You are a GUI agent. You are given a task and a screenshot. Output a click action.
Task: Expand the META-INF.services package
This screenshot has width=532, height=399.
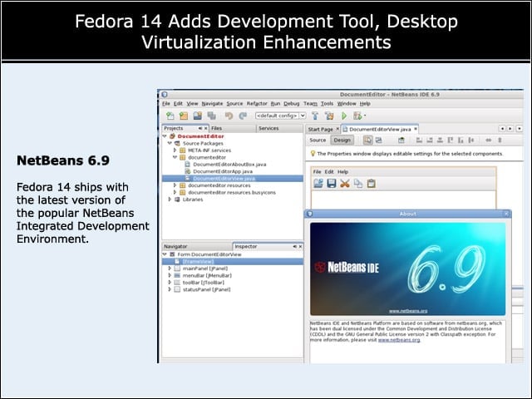[x=175, y=150]
